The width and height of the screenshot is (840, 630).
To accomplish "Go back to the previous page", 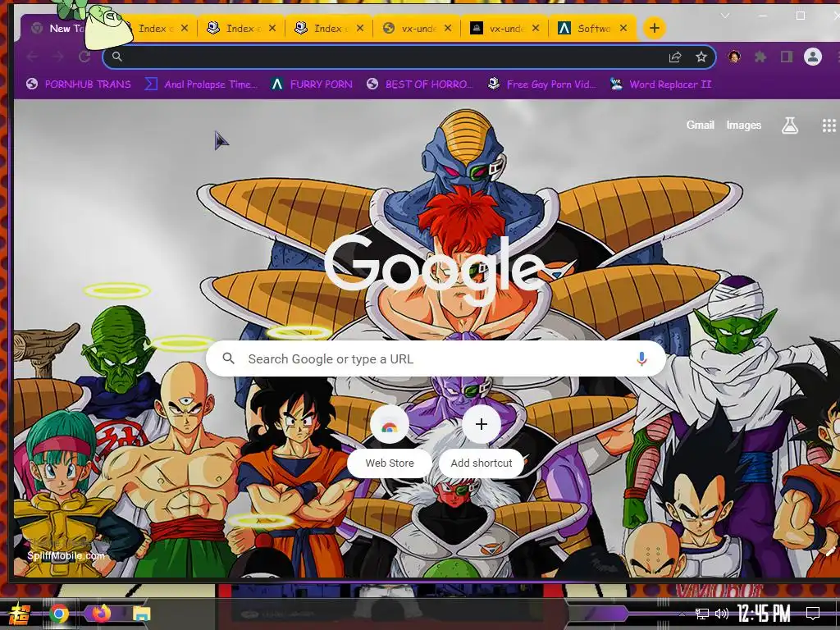I will click(32, 57).
